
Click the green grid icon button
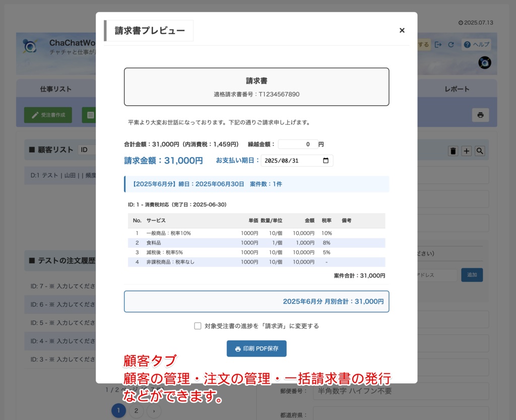tap(90, 115)
